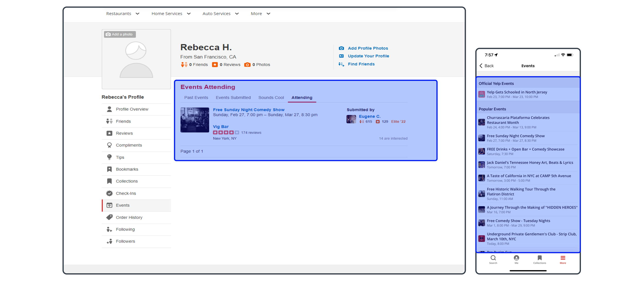Click the Update Your Profile link

point(368,56)
